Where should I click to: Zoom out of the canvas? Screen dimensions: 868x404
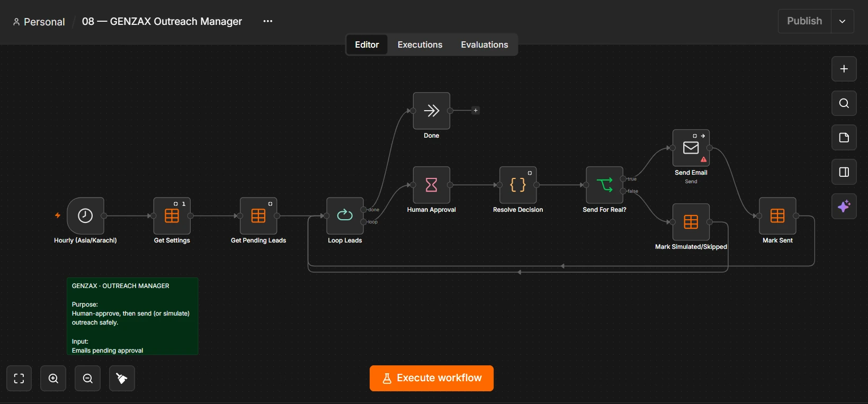click(88, 379)
